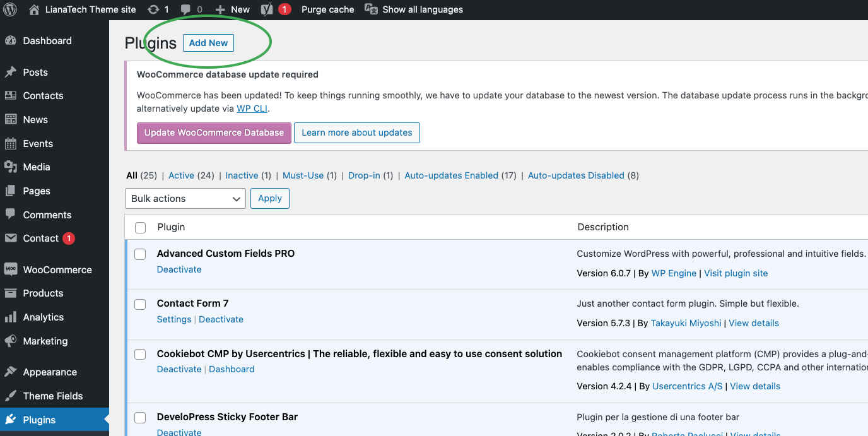
Task: Filter plugins by Active
Action: [181, 175]
